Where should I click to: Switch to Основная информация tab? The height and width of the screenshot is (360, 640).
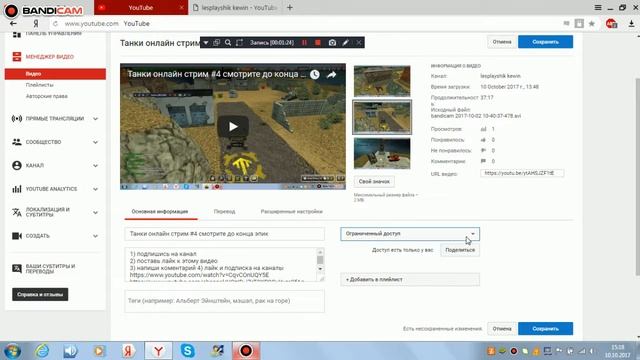click(160, 212)
